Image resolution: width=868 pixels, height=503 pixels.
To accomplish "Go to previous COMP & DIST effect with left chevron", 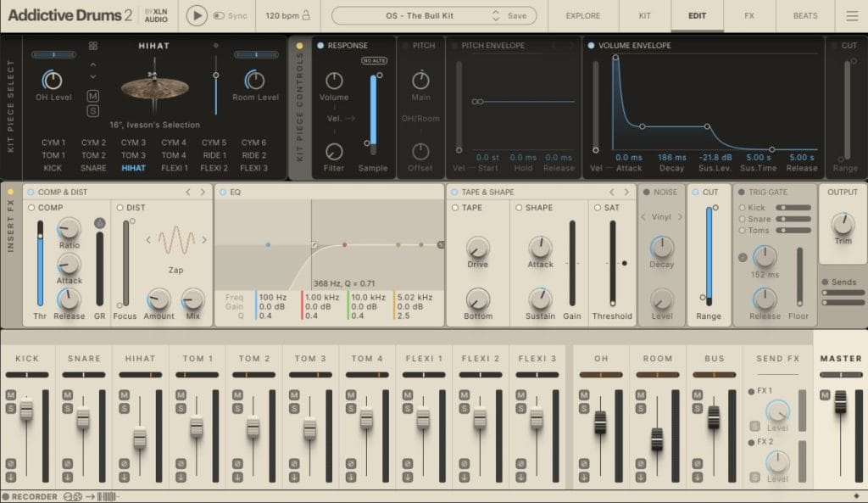I will coord(188,192).
